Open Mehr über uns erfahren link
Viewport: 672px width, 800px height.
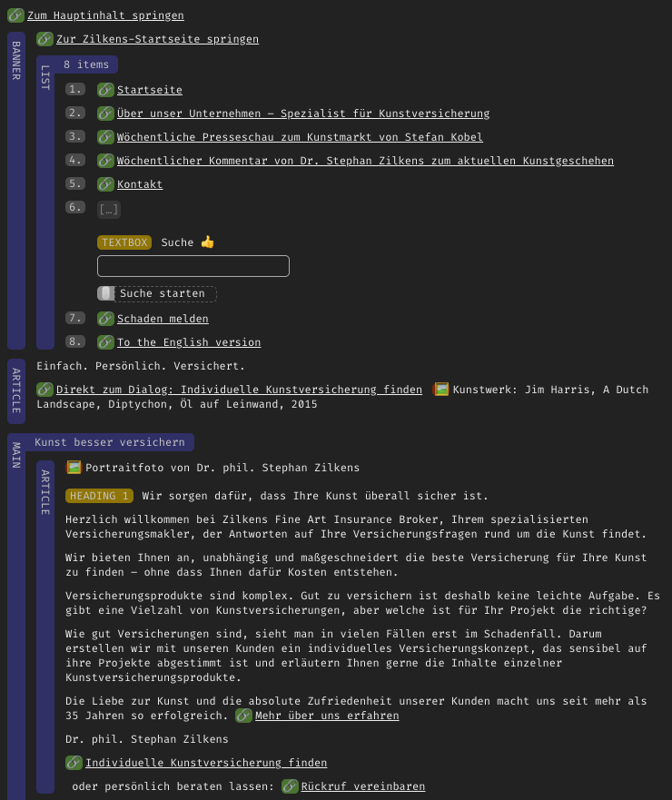point(327,716)
